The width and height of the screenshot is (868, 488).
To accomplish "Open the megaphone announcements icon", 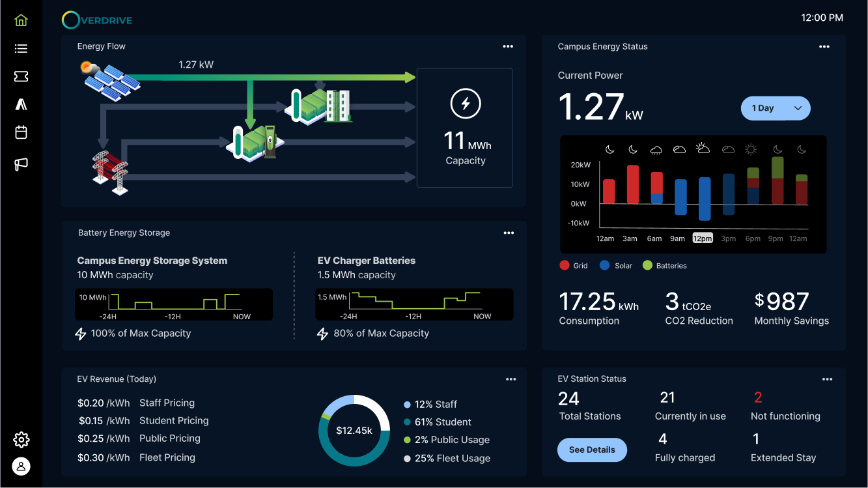I will [21, 164].
